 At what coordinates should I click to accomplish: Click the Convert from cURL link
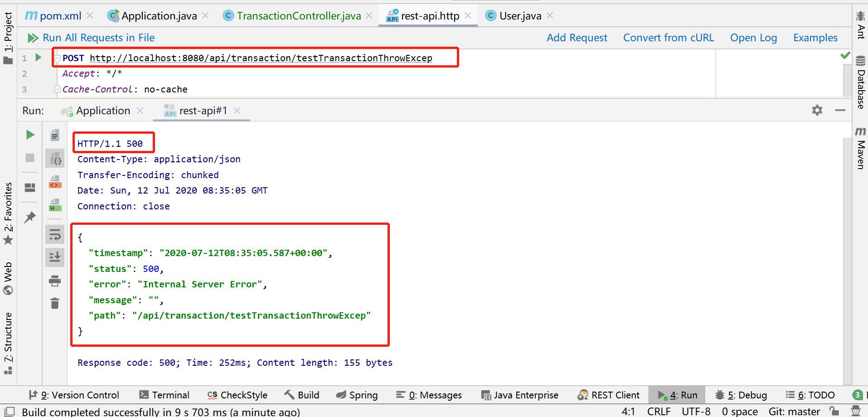(x=669, y=38)
